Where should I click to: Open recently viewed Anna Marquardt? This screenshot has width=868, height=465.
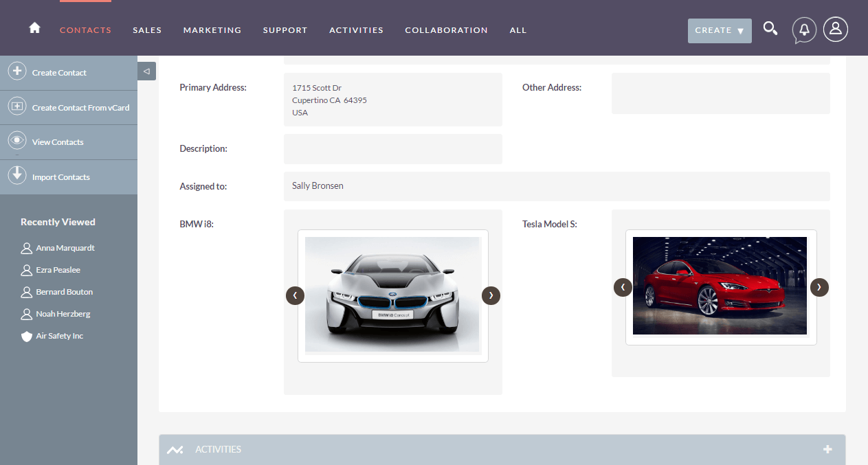65,248
